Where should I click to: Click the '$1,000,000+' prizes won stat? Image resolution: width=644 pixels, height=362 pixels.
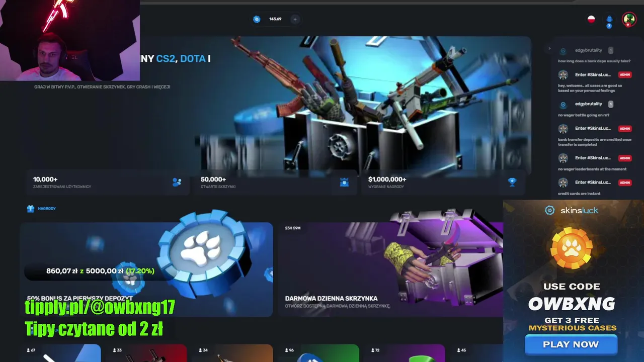[387, 179]
